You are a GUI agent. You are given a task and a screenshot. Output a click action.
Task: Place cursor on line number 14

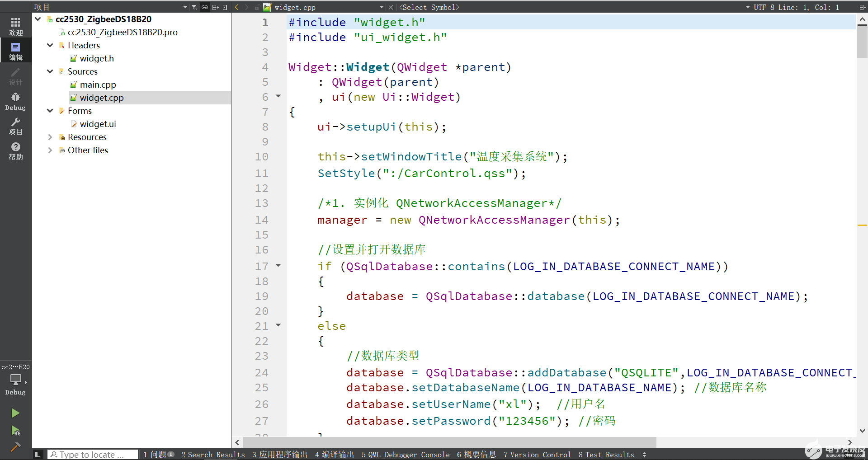coord(262,220)
